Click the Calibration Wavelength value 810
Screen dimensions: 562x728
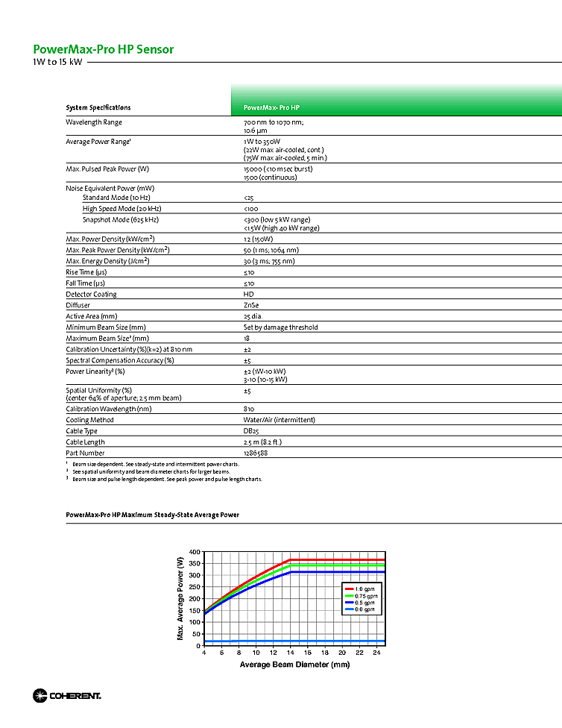click(x=249, y=409)
